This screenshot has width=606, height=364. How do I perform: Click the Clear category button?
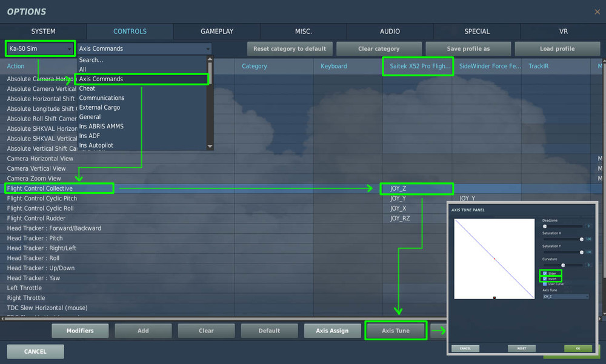tap(379, 48)
